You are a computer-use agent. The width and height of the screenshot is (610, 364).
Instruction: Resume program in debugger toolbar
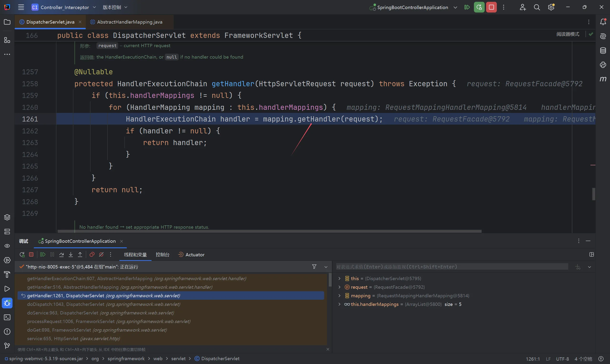point(43,255)
